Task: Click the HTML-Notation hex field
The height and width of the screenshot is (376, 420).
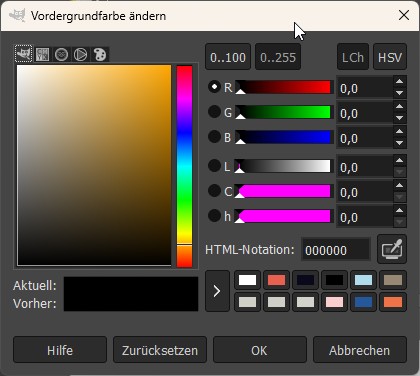Action: coord(336,250)
